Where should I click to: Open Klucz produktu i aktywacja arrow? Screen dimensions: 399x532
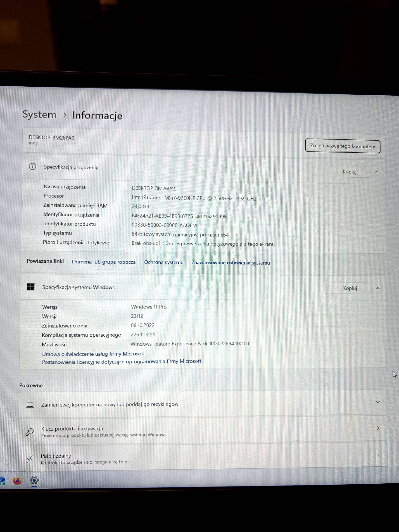coord(378,428)
